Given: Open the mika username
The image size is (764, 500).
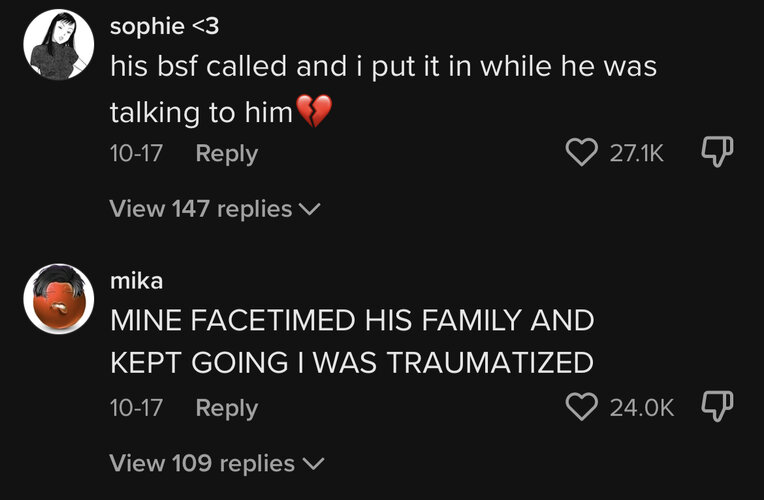Looking at the screenshot, I should click(136, 281).
